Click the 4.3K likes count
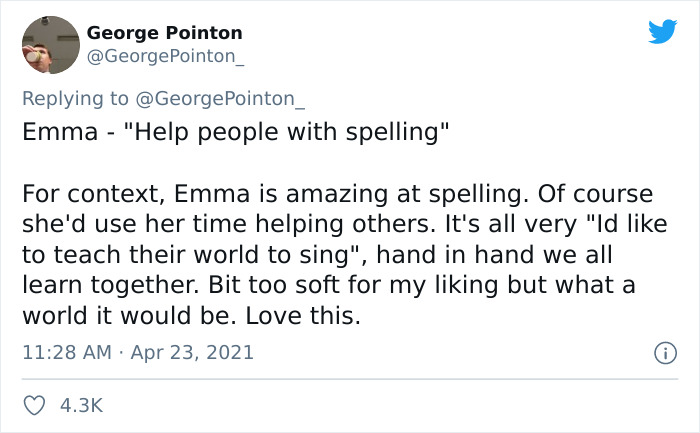The image size is (700, 433). point(82,405)
